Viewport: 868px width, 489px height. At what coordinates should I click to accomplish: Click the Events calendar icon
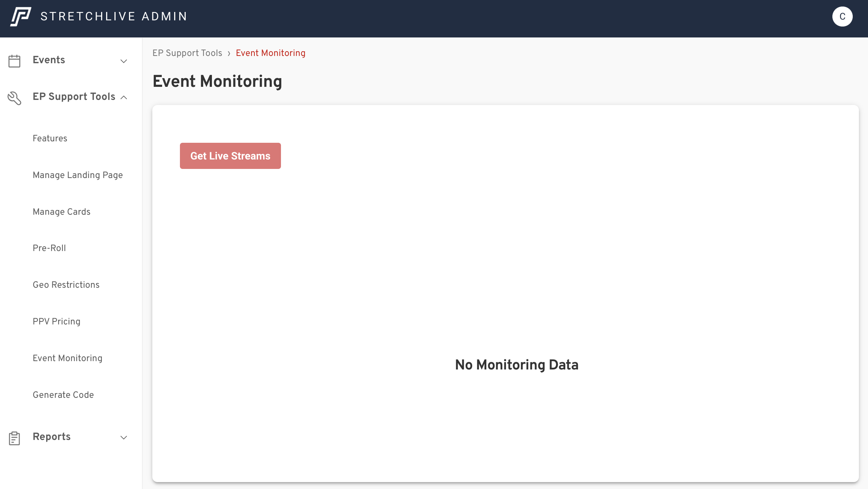[15, 61]
